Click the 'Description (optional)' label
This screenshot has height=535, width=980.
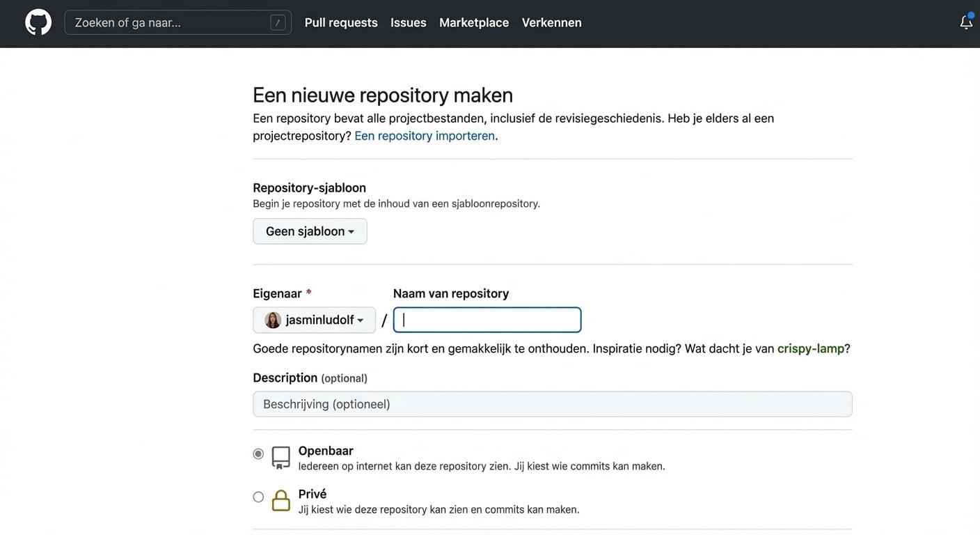310,378
